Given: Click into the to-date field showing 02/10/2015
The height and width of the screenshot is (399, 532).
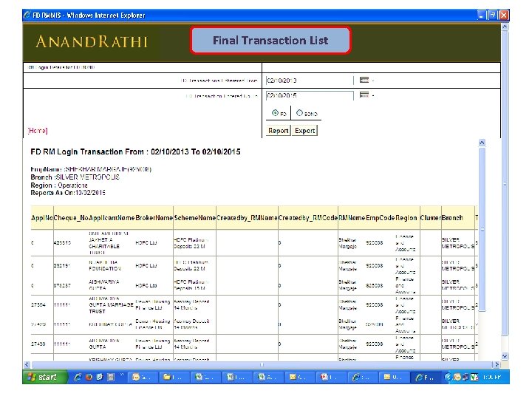Looking at the screenshot, I should click(x=310, y=95).
